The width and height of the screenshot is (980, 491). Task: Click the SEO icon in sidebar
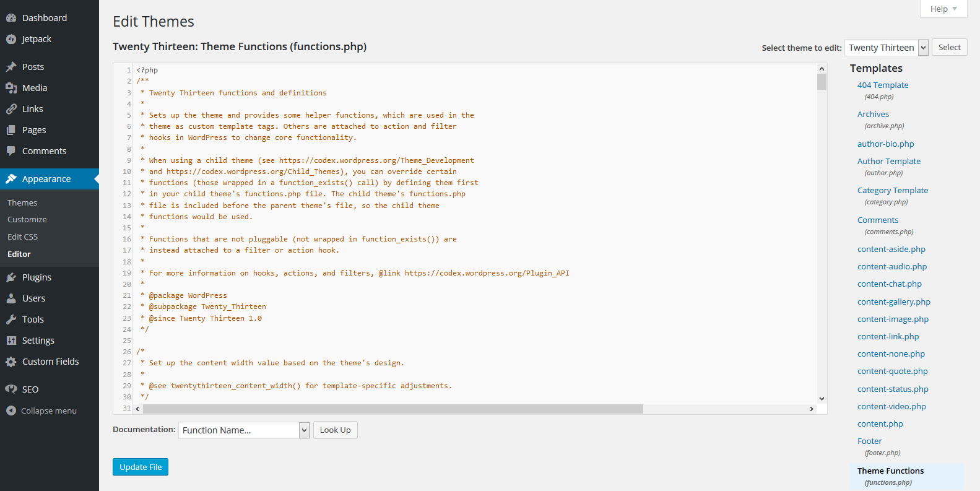tap(11, 389)
